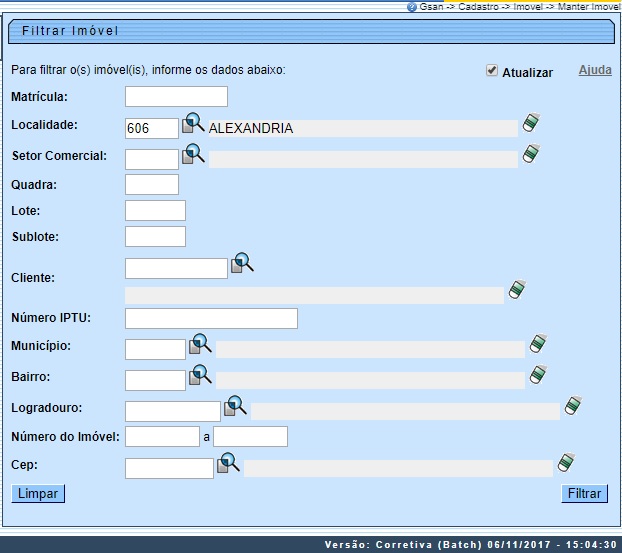This screenshot has width=622, height=553.
Task: Open Localidade search magnifier icon
Action: pos(193,123)
